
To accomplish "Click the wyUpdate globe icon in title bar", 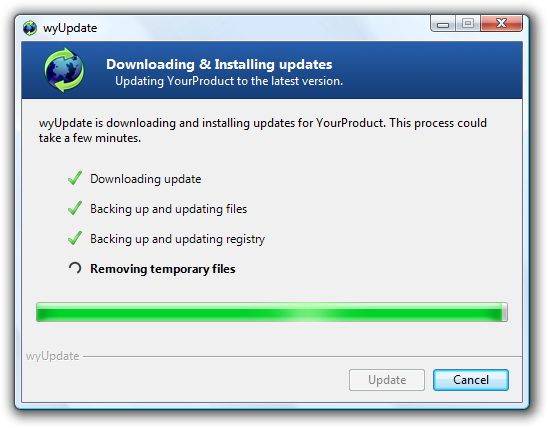I will (30, 28).
